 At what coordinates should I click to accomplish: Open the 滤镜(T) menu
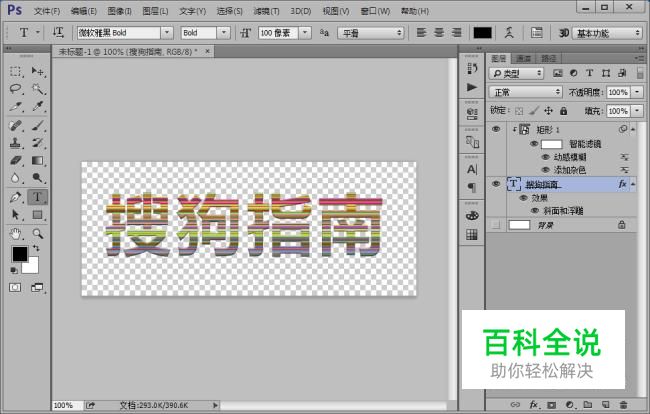pos(266,11)
